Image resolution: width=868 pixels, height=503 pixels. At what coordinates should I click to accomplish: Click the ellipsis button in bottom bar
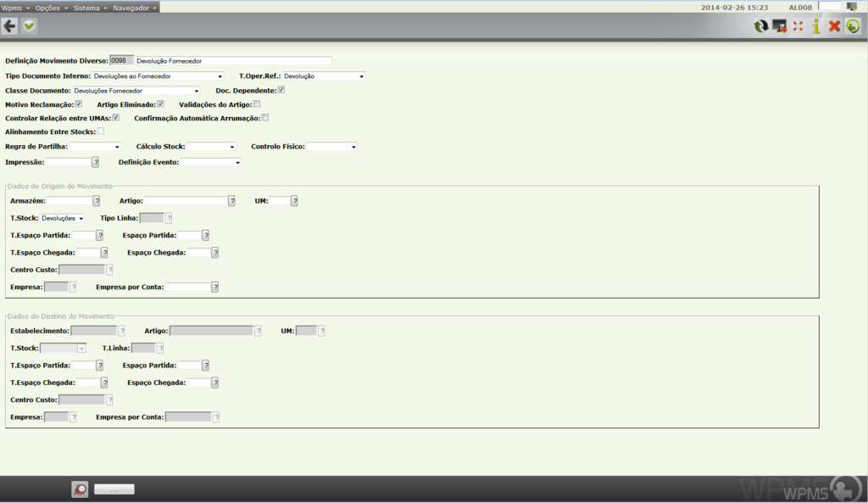pos(114,489)
